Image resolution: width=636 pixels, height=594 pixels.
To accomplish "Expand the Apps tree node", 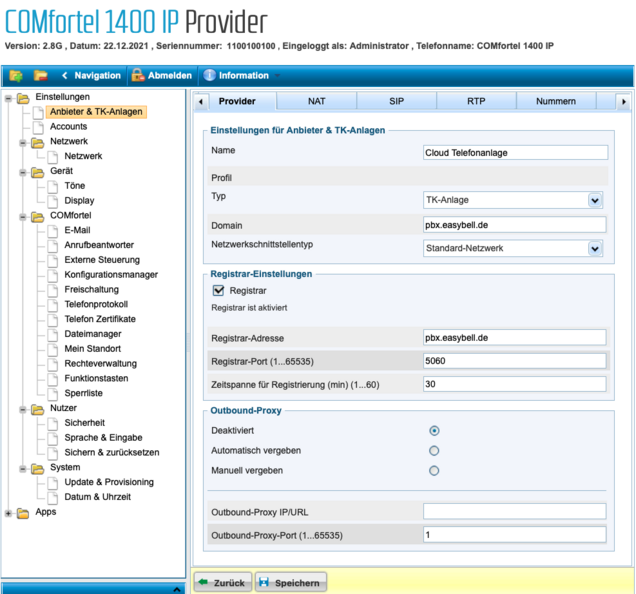I will point(9,513).
